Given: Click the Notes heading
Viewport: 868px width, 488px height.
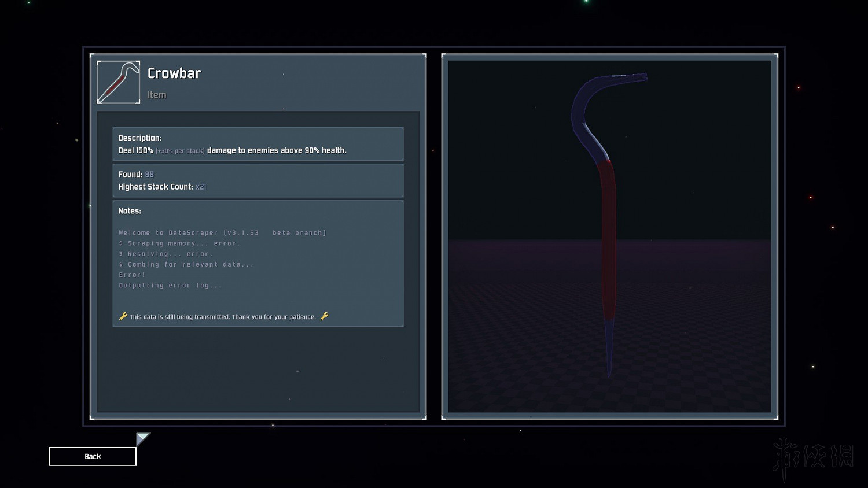Looking at the screenshot, I should (130, 211).
